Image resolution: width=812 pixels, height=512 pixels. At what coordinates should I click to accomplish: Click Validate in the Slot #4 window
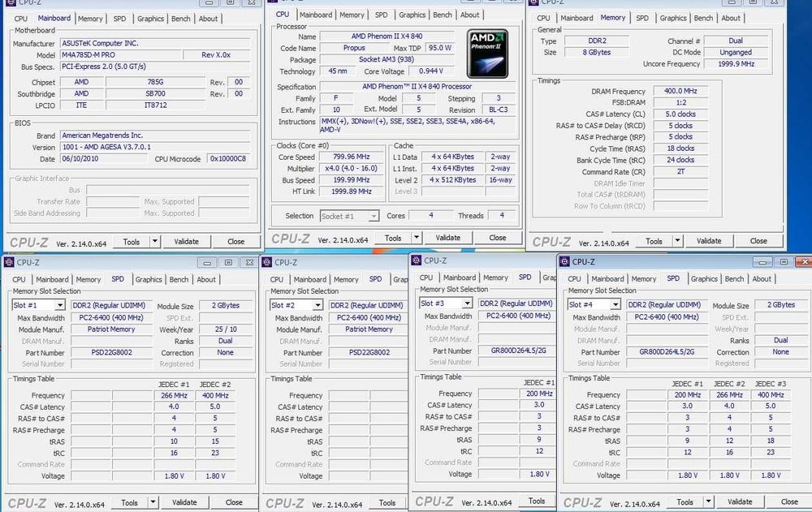740,502
